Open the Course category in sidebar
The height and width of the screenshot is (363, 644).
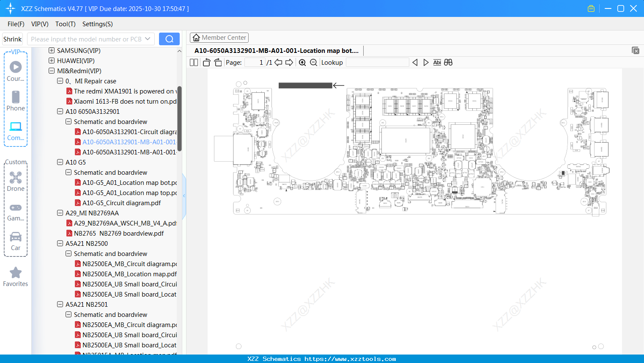point(16,71)
